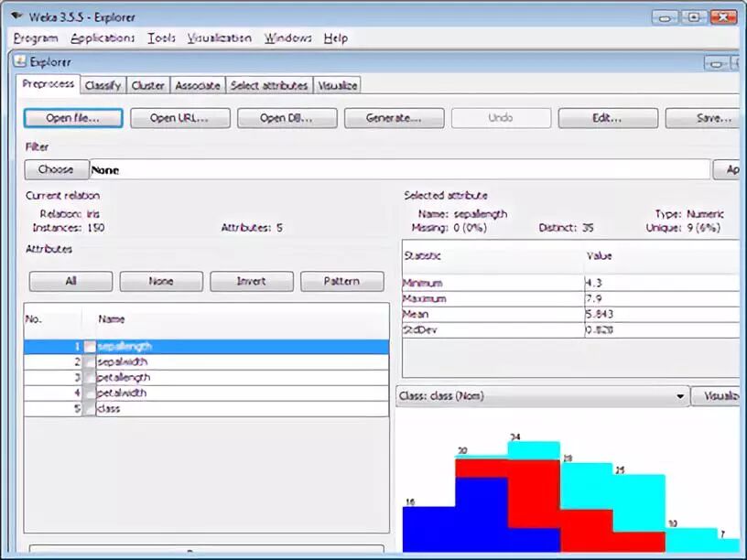Open the Applications menu
The image size is (747, 560).
[x=103, y=38]
